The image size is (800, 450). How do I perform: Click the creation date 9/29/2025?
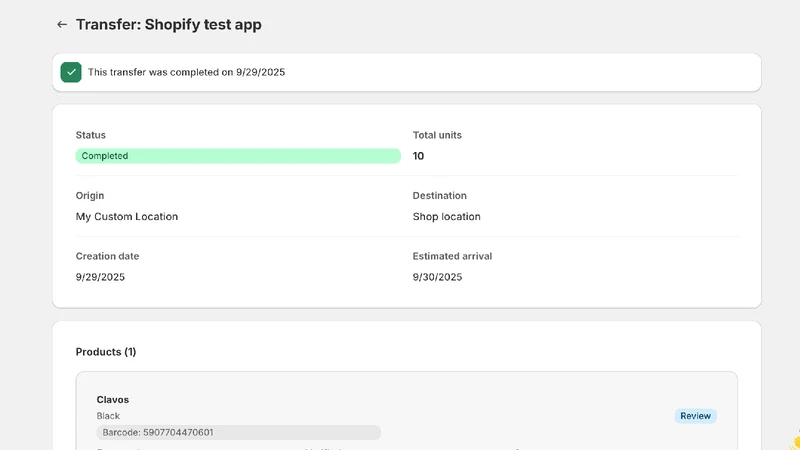(x=100, y=277)
